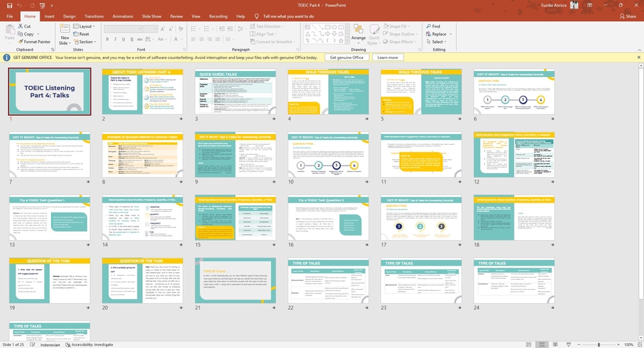Switch to Reading View in status bar
This screenshot has width=644, height=348.
click(555, 345)
